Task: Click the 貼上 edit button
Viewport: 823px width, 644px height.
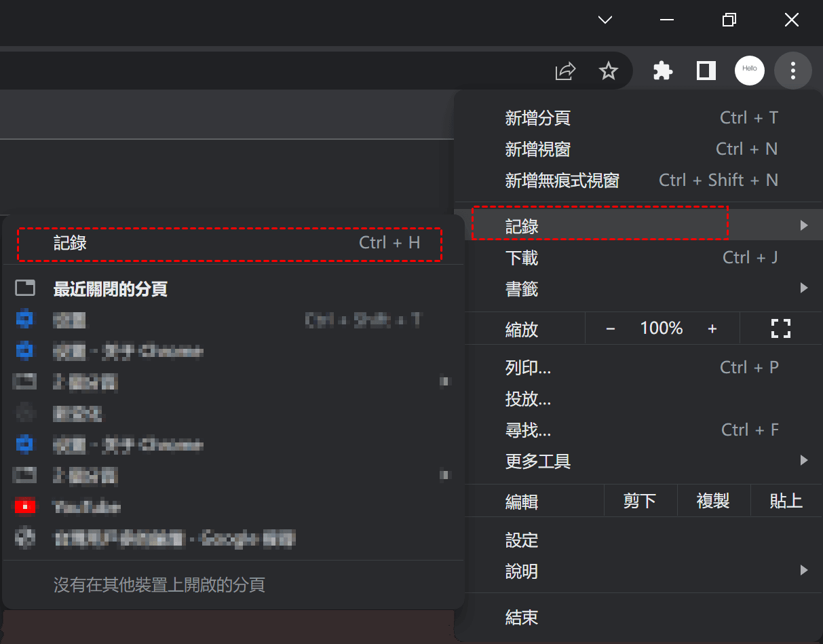Action: 786,501
